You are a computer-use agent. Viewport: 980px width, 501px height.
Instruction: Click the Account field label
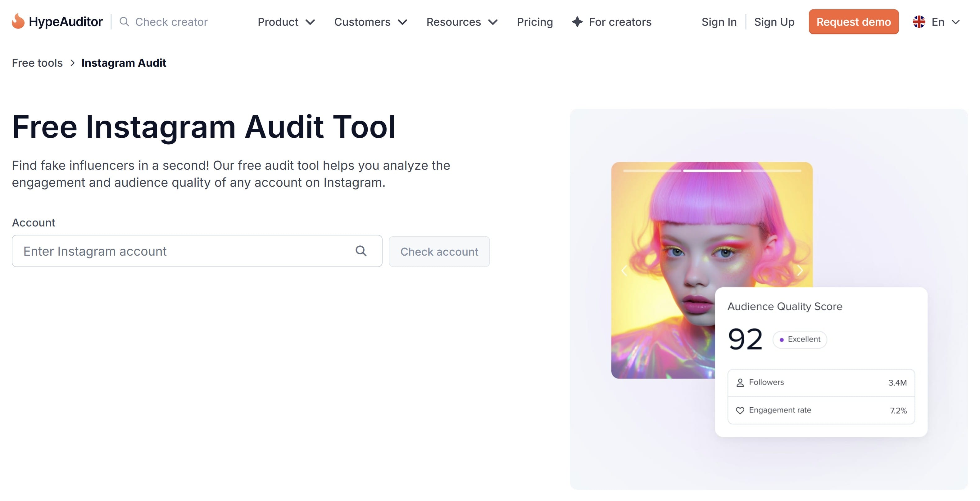click(34, 222)
